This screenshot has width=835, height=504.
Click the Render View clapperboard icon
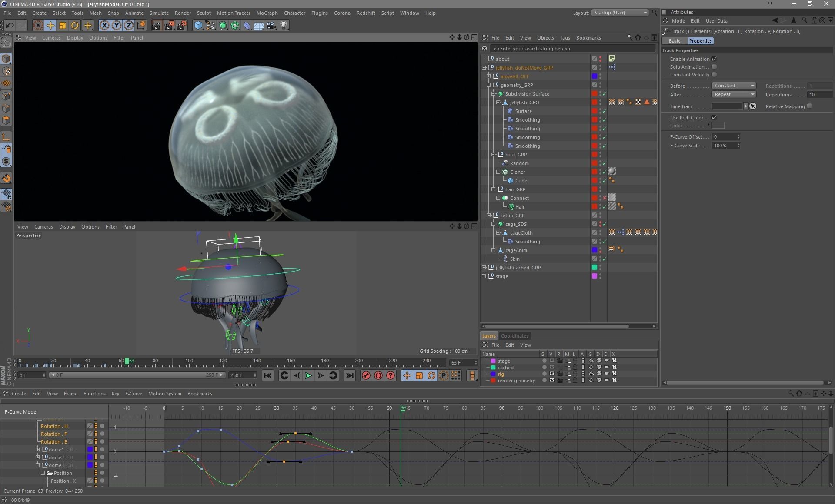click(x=157, y=25)
